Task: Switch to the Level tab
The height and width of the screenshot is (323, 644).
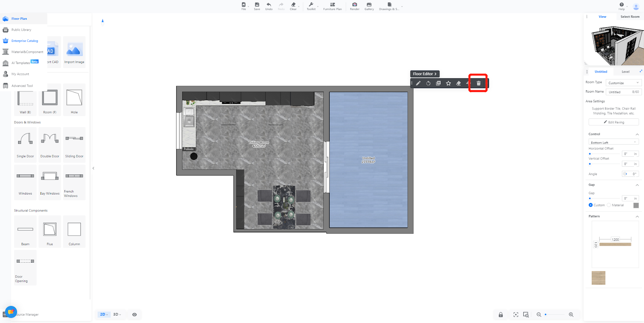Action: pos(625,72)
